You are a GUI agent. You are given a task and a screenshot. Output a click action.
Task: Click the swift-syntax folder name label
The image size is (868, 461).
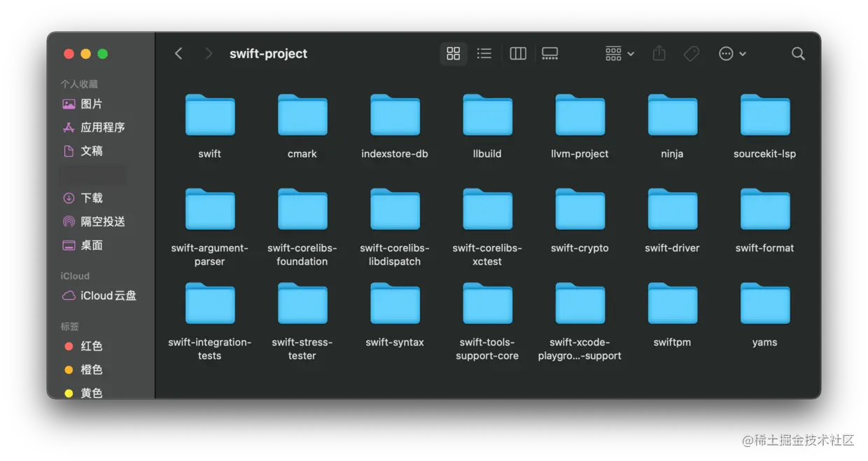pos(395,343)
